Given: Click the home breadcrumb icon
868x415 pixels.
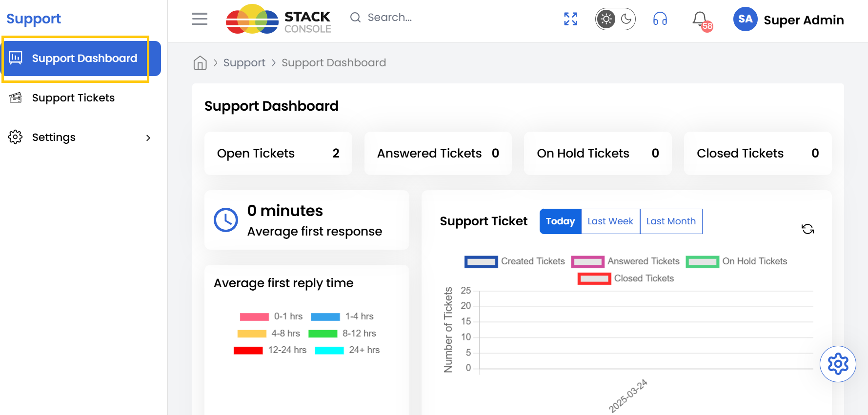Looking at the screenshot, I should (200, 63).
